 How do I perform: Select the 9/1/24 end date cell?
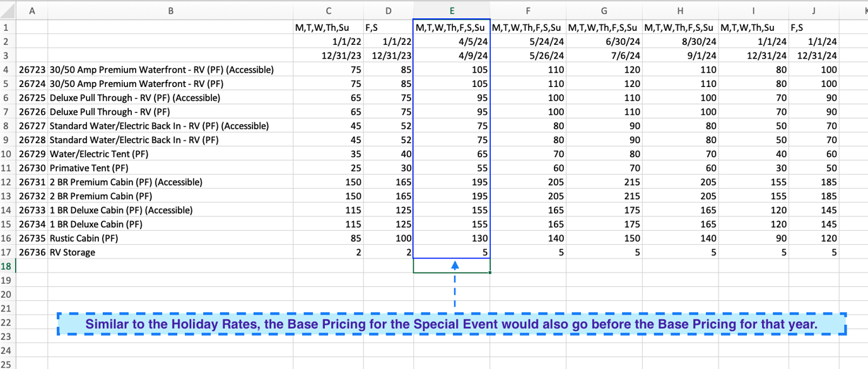pyautogui.click(x=680, y=56)
